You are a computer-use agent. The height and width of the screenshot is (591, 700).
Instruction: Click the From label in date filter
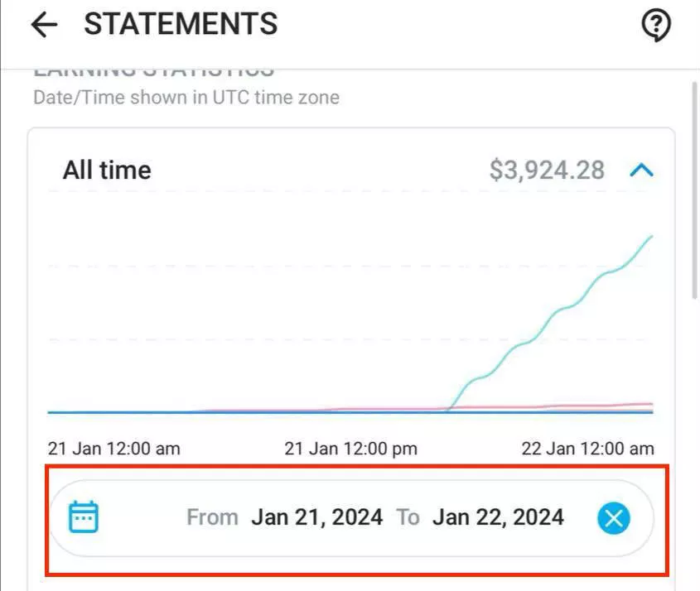(x=212, y=518)
